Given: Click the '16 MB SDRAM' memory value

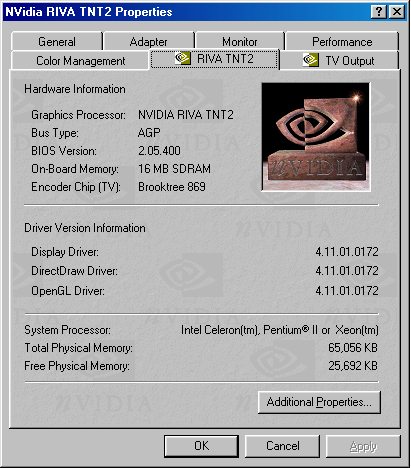Looking at the screenshot, I should [174, 169].
